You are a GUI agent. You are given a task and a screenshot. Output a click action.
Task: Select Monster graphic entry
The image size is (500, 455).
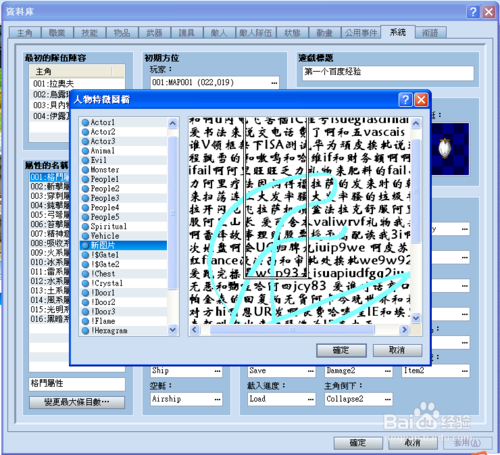coord(123,170)
